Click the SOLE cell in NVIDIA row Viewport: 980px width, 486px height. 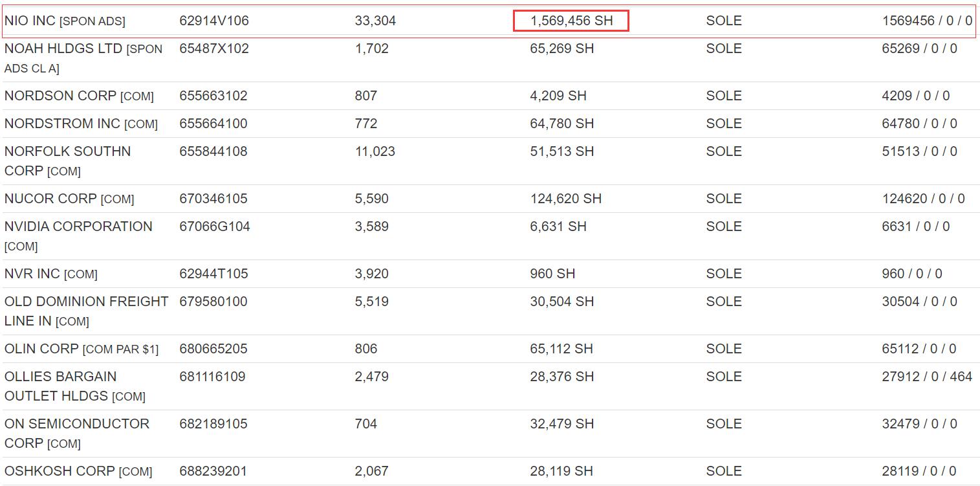coord(723,226)
